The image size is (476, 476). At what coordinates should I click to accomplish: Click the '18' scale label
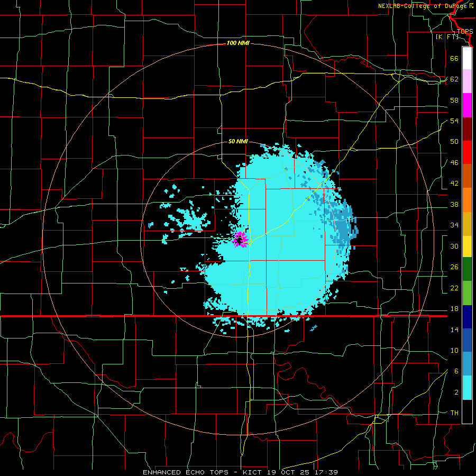tap(454, 309)
